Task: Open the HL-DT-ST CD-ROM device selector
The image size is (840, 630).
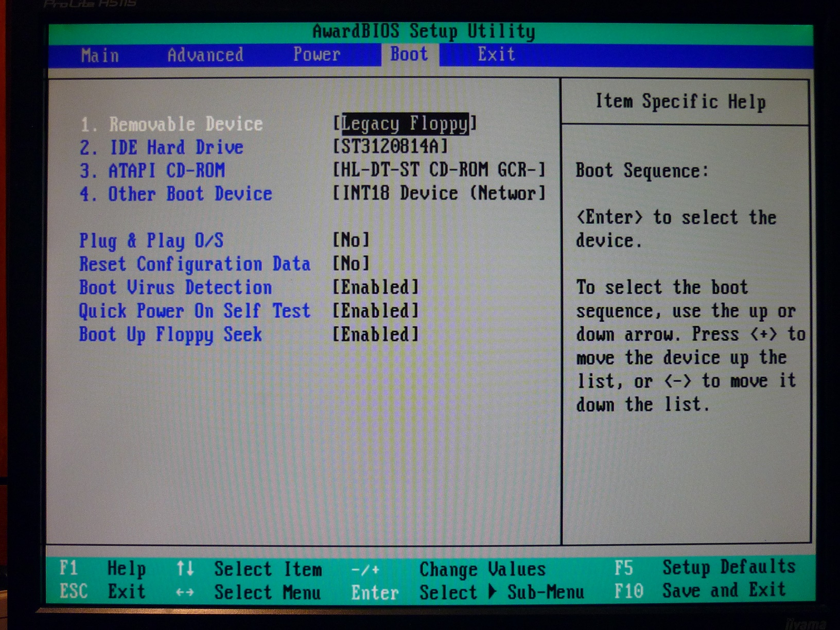Action: [x=439, y=170]
